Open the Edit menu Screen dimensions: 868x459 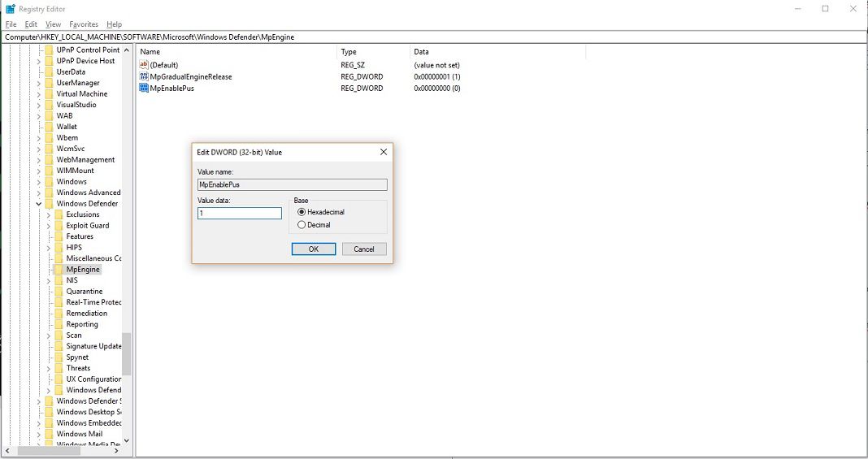31,24
